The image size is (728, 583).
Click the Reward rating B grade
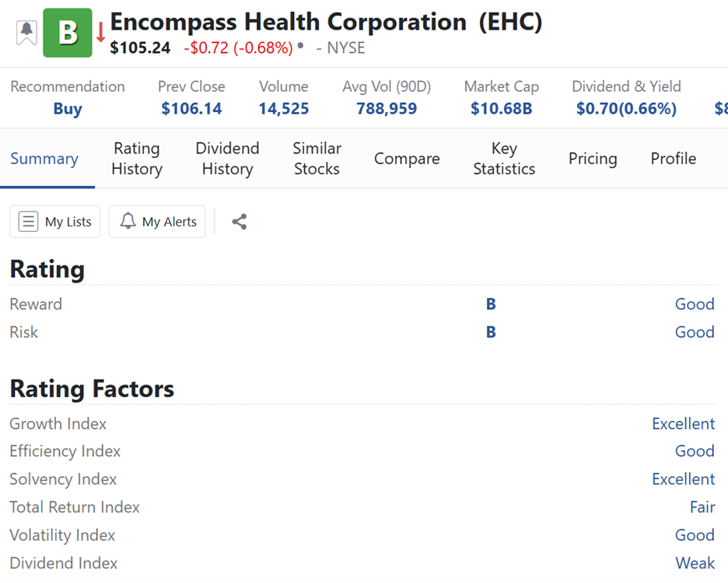[491, 304]
